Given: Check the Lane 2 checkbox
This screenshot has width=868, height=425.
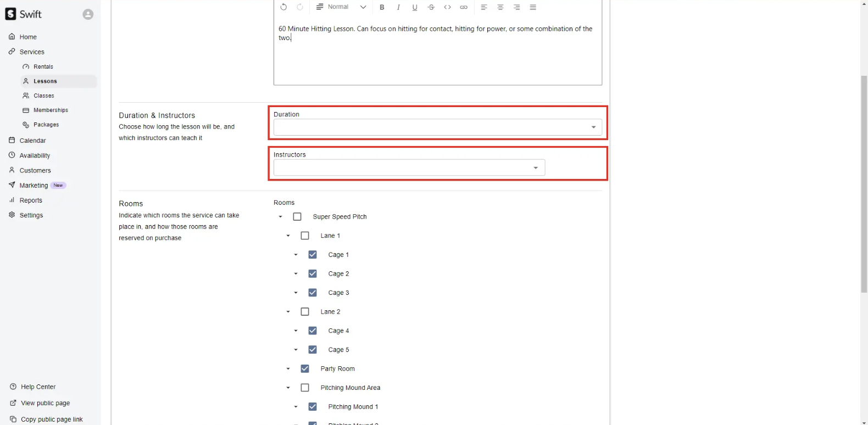Looking at the screenshot, I should point(305,312).
